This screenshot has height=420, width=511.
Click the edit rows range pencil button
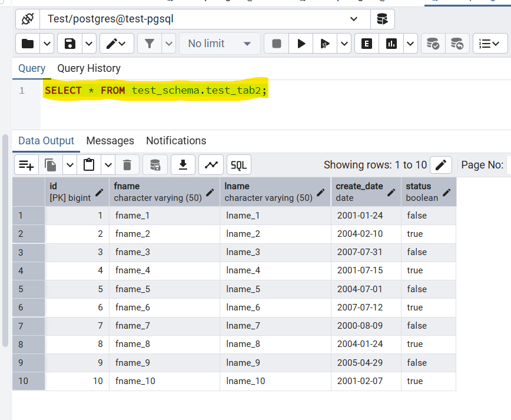point(440,165)
